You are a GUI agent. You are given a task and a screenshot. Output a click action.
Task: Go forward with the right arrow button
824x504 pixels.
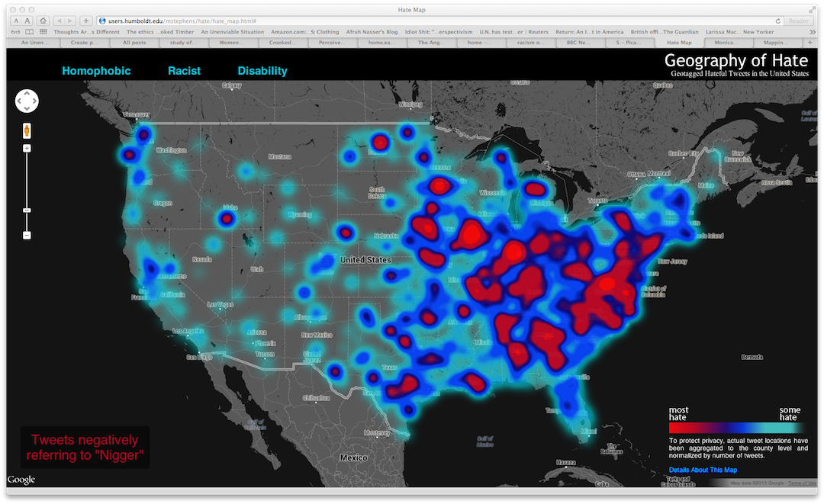pos(70,21)
